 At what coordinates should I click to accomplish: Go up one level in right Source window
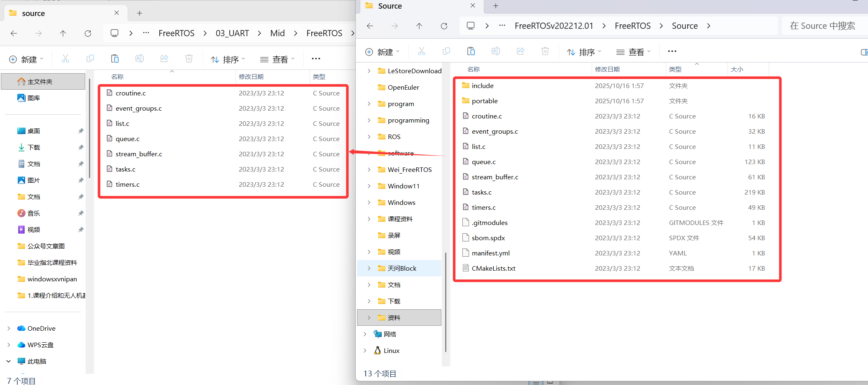[x=419, y=26]
